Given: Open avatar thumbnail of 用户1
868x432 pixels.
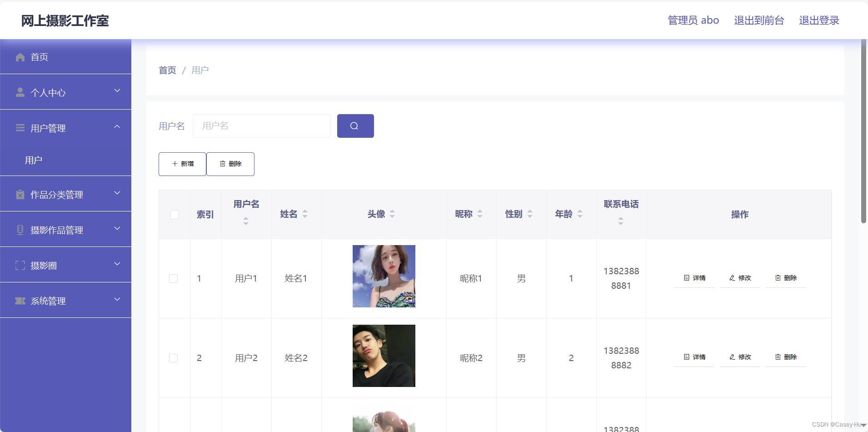Looking at the screenshot, I should pos(384,276).
